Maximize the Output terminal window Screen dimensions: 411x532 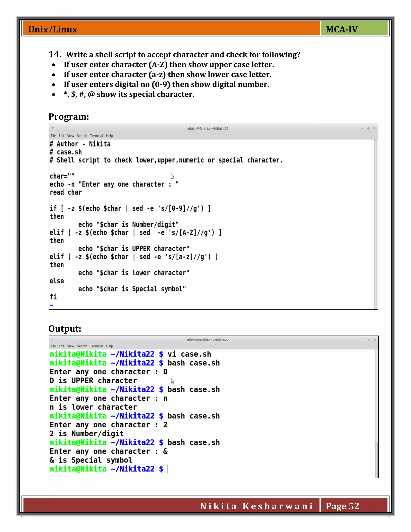pos(369,340)
